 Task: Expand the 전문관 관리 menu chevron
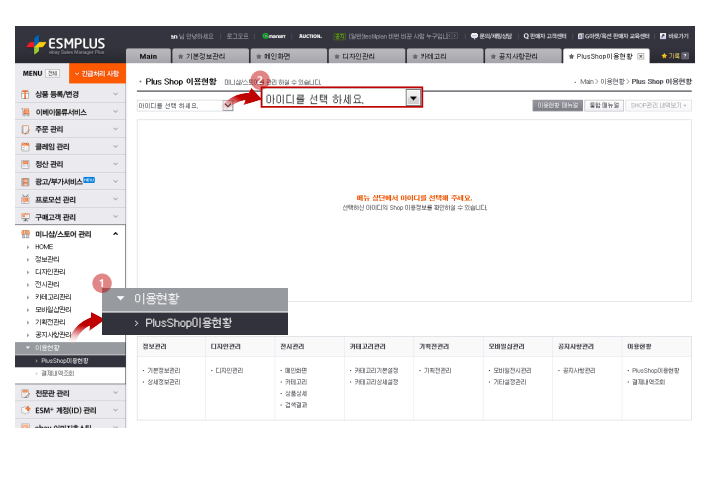click(x=115, y=393)
